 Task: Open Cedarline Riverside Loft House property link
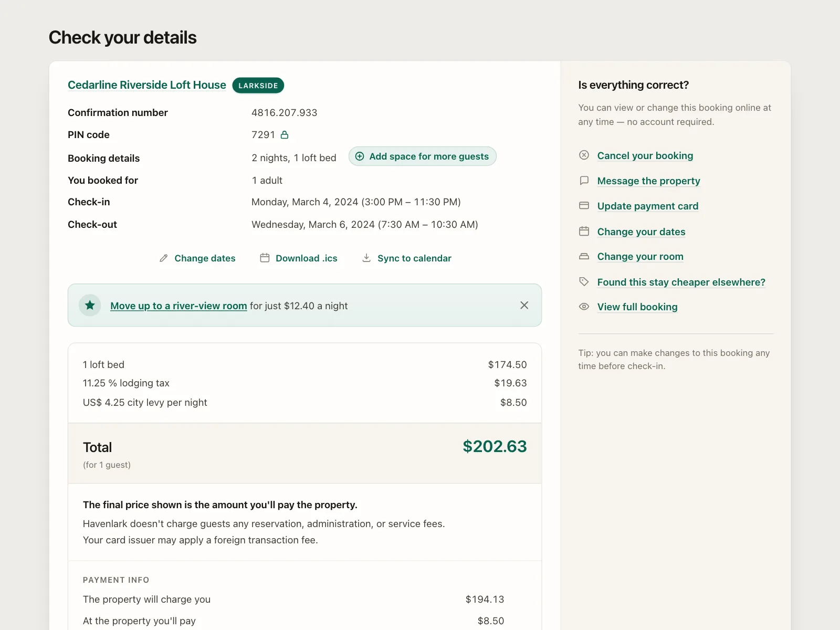pos(147,85)
